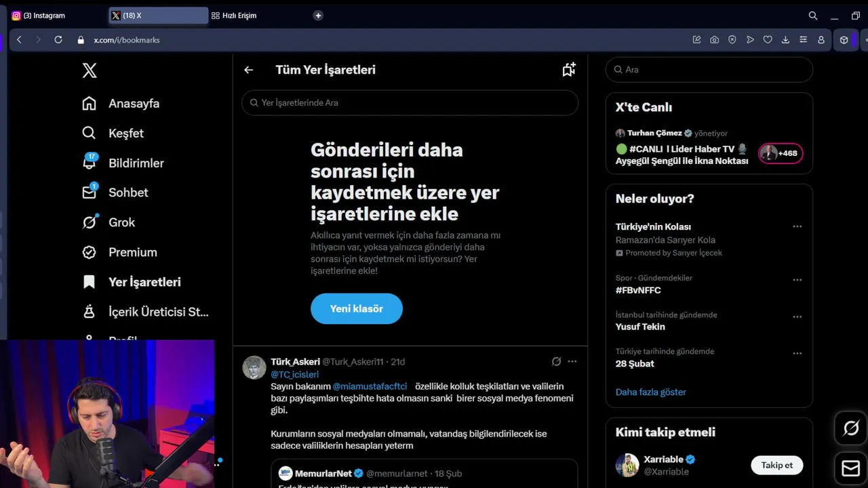
Task: Click the X logo in the sidebar
Action: [90, 70]
